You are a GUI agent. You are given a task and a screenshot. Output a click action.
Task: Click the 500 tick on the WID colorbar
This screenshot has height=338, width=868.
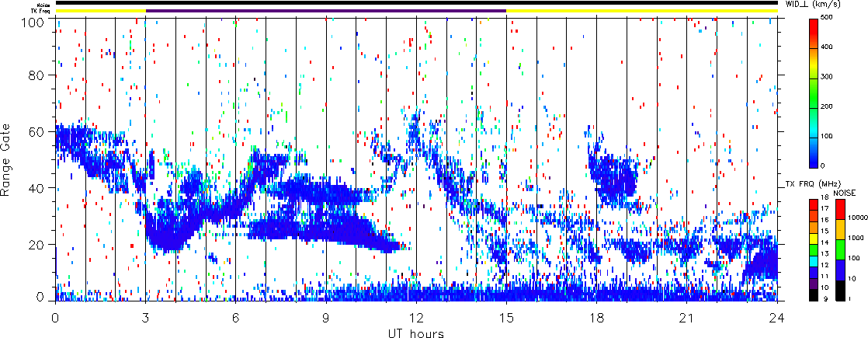(x=828, y=19)
